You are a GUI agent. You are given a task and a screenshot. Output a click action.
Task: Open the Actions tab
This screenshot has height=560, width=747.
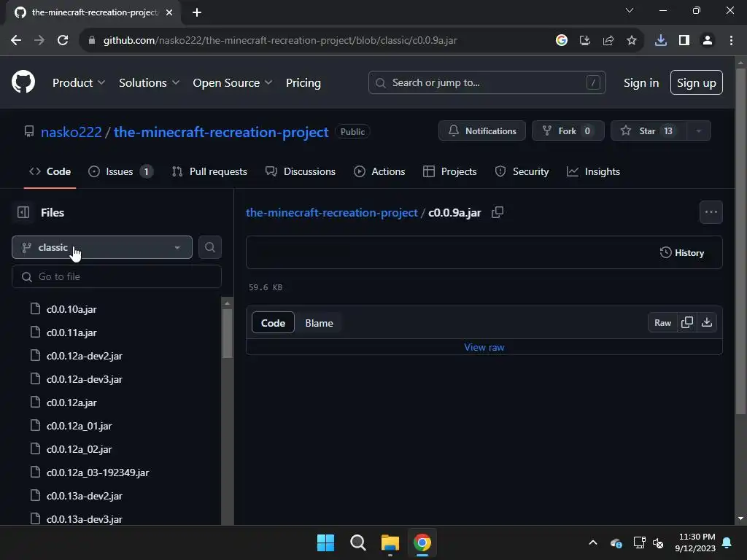coord(379,171)
